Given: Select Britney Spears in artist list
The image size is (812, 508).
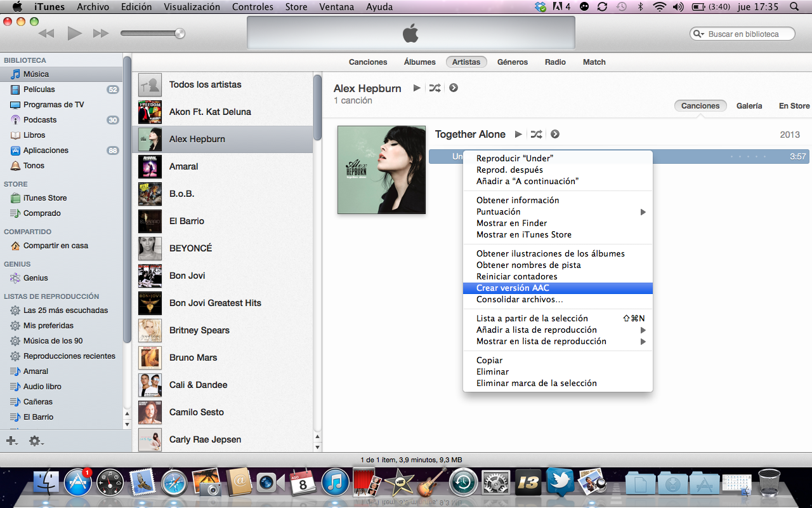Looking at the screenshot, I should point(223,330).
